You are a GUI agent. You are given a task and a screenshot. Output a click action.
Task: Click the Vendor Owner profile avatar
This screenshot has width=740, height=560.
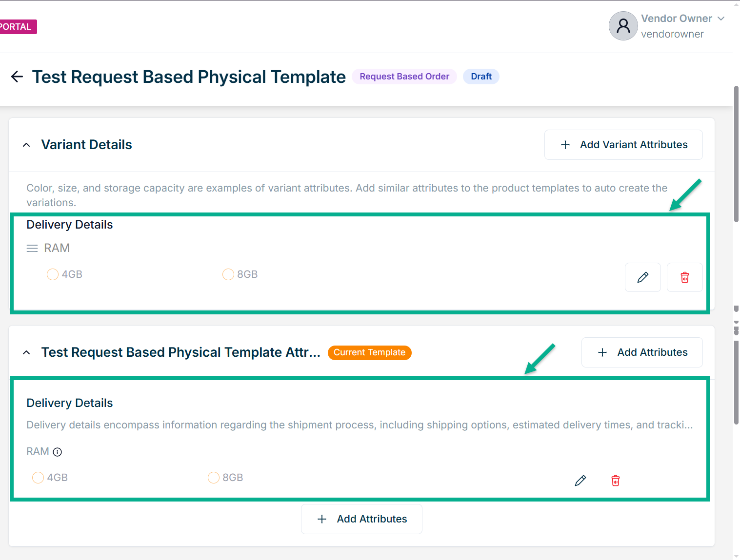(623, 26)
